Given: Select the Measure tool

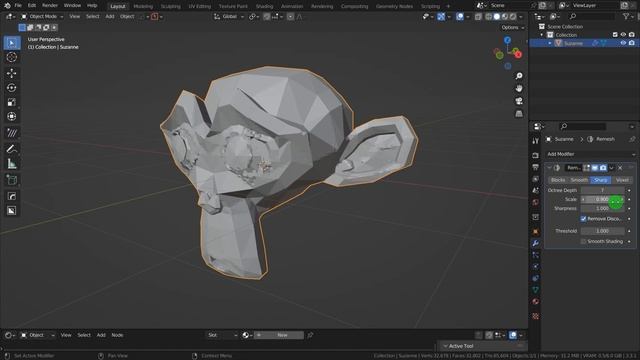Looking at the screenshot, I should pos(12,164).
